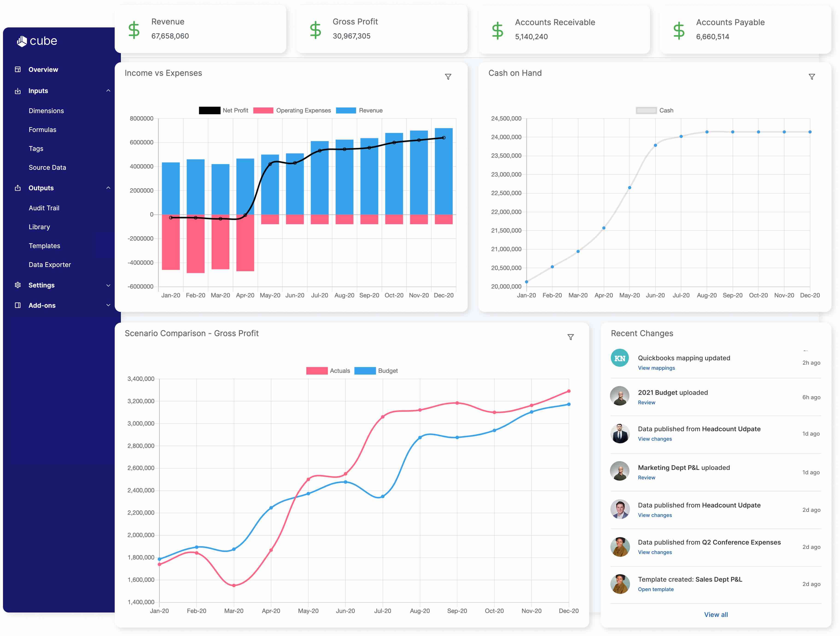Expand the Settings section

coord(108,285)
